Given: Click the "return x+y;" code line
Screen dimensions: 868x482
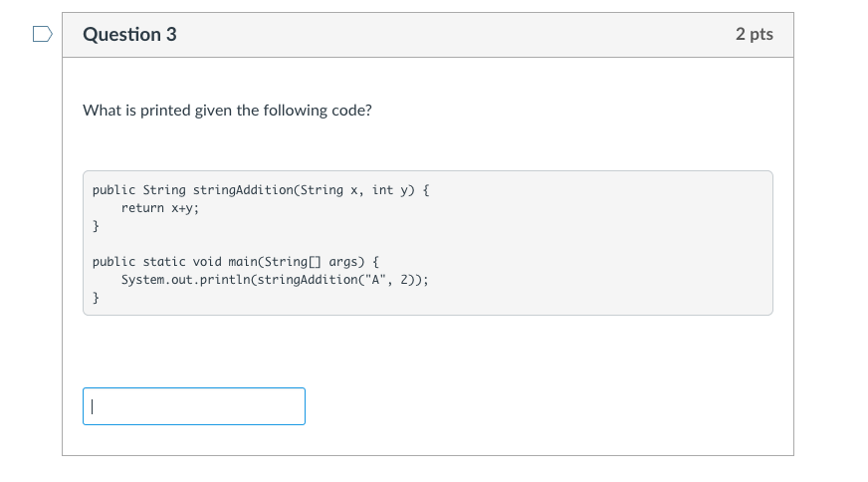Looking at the screenshot, I should [160, 208].
